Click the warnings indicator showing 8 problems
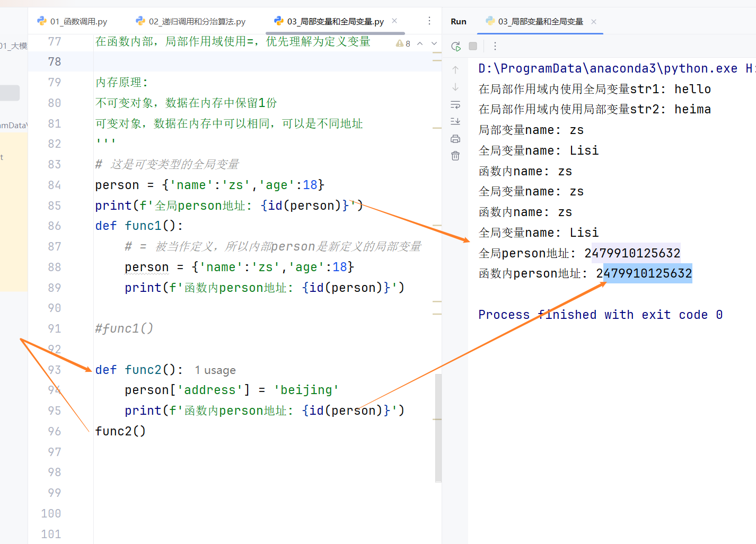The width and height of the screenshot is (756, 544). 403,43
